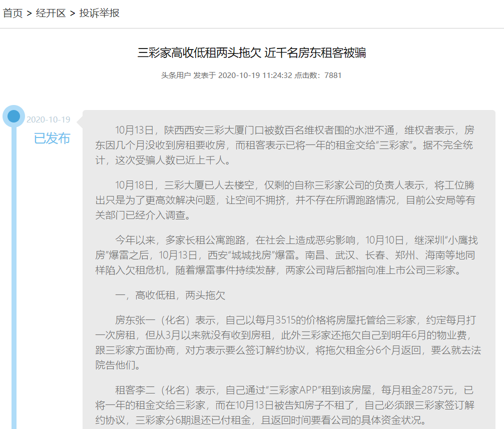This screenshot has width=504, height=429.
Task: Click the publish time 2020-10-19 11:24:32
Action: tap(255, 75)
